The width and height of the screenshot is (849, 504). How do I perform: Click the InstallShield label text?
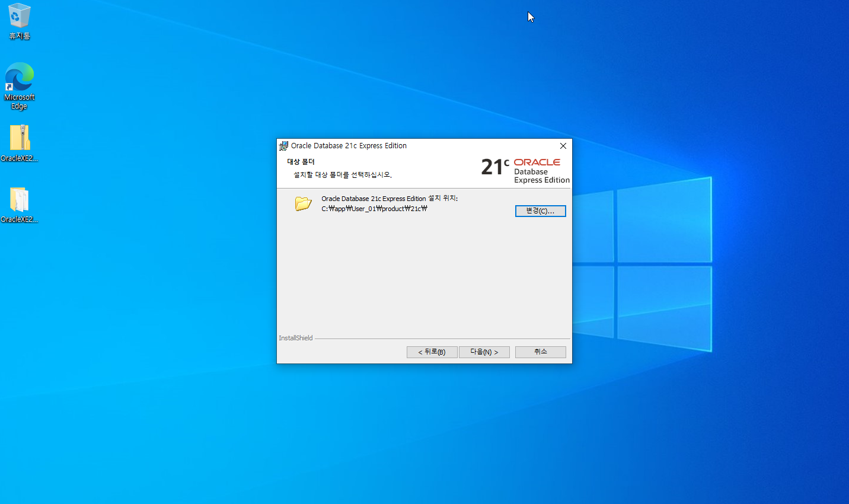(295, 338)
